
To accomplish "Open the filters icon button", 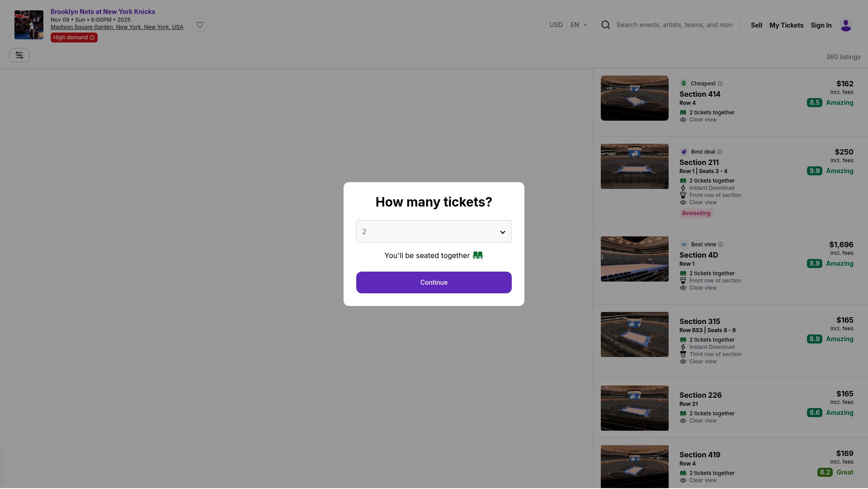I will point(19,55).
